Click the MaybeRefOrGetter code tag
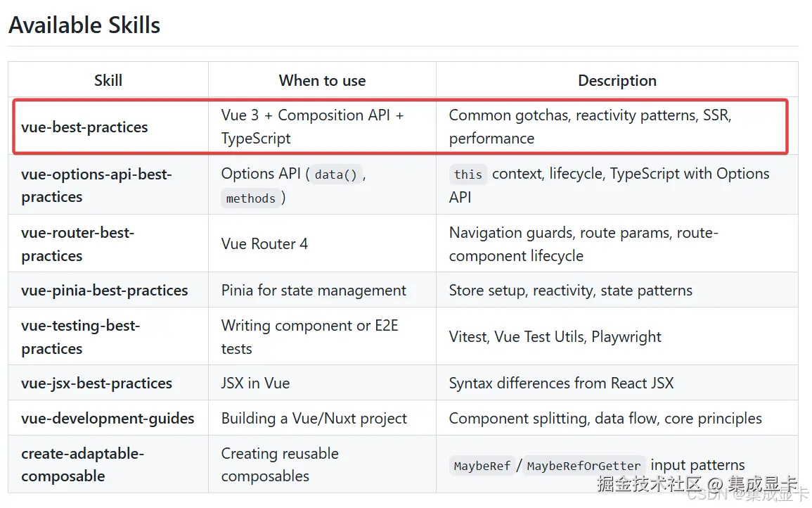The width and height of the screenshot is (812, 508). (584, 466)
